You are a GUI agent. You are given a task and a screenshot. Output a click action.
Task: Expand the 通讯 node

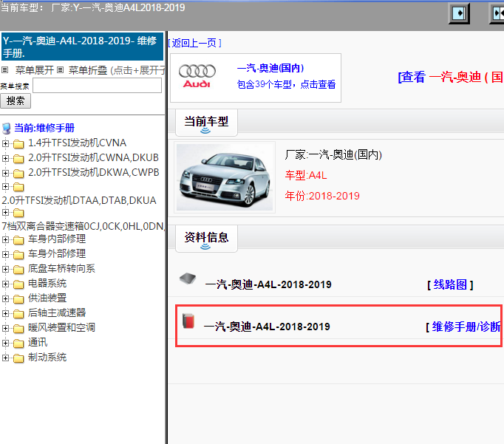5,343
